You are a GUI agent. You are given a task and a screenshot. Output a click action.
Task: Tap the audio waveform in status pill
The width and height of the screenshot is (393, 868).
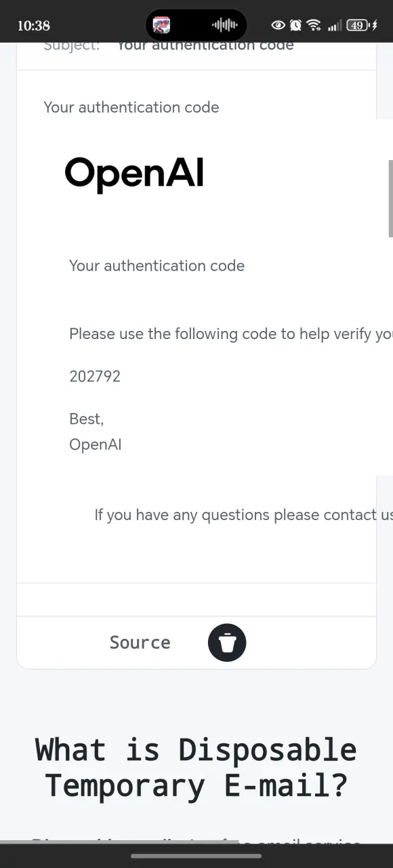(x=225, y=25)
